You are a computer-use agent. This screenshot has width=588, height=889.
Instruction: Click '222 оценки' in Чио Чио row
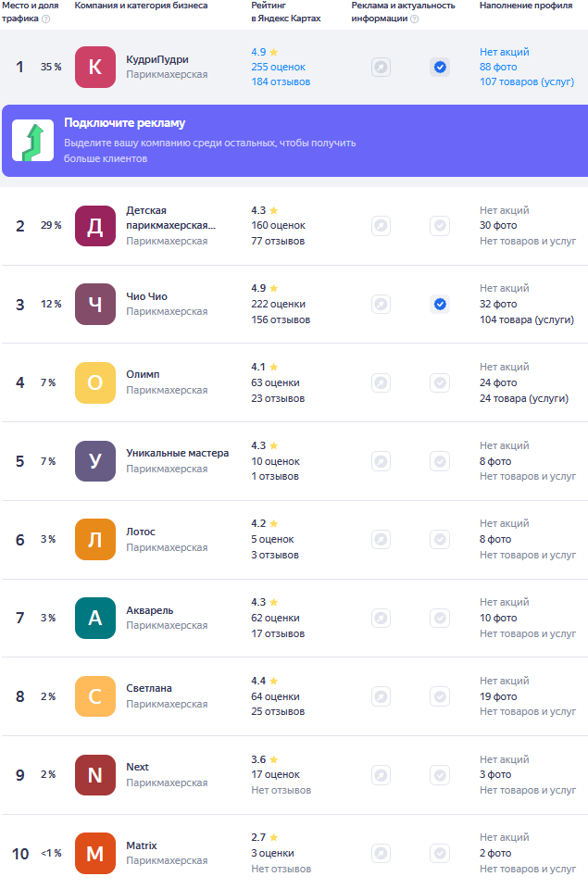[278, 305]
